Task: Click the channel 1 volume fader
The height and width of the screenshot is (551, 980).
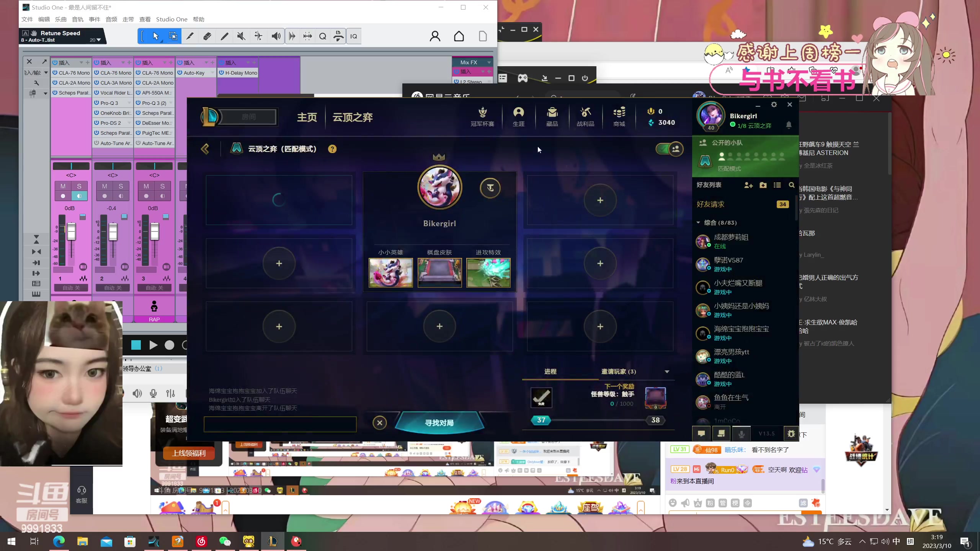Action: [x=72, y=231]
